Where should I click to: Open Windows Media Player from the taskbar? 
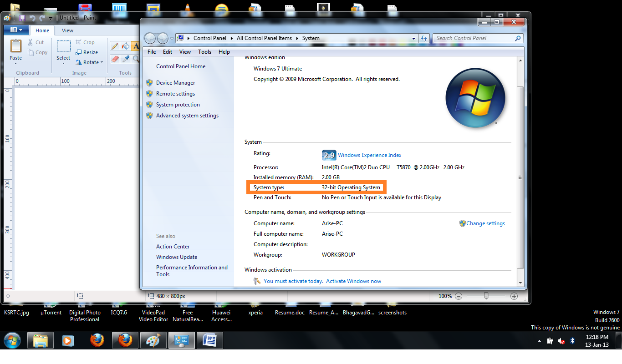[68, 340]
